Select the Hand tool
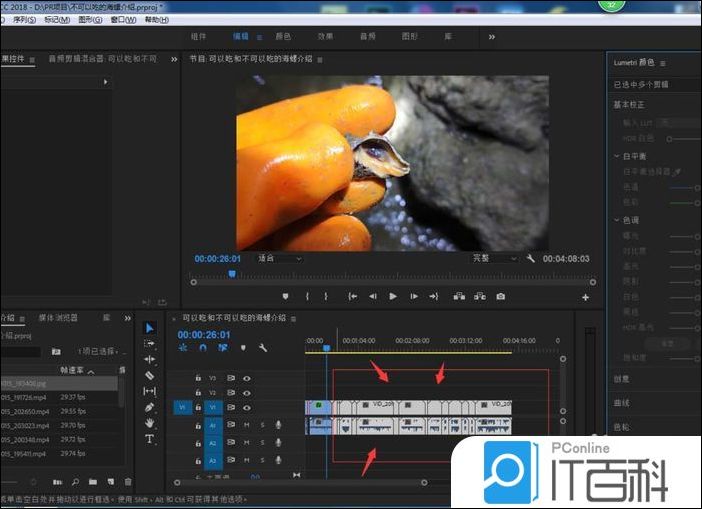 point(150,423)
